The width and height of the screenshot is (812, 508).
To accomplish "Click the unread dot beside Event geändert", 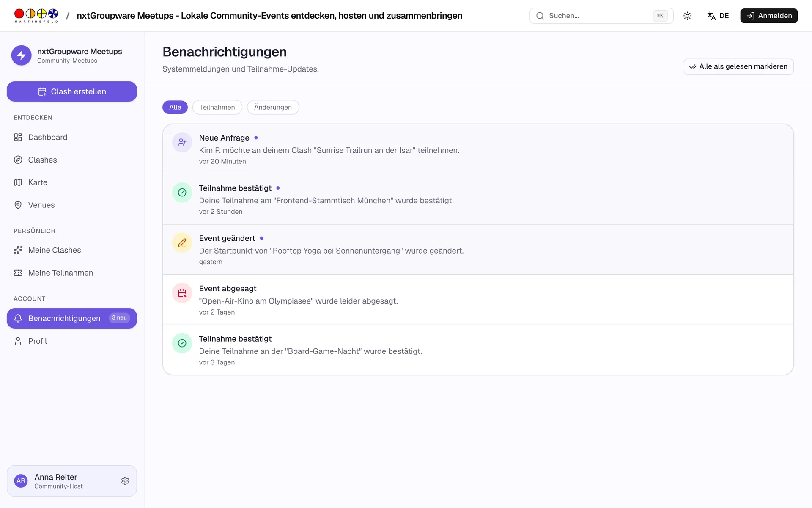I will [x=262, y=238].
